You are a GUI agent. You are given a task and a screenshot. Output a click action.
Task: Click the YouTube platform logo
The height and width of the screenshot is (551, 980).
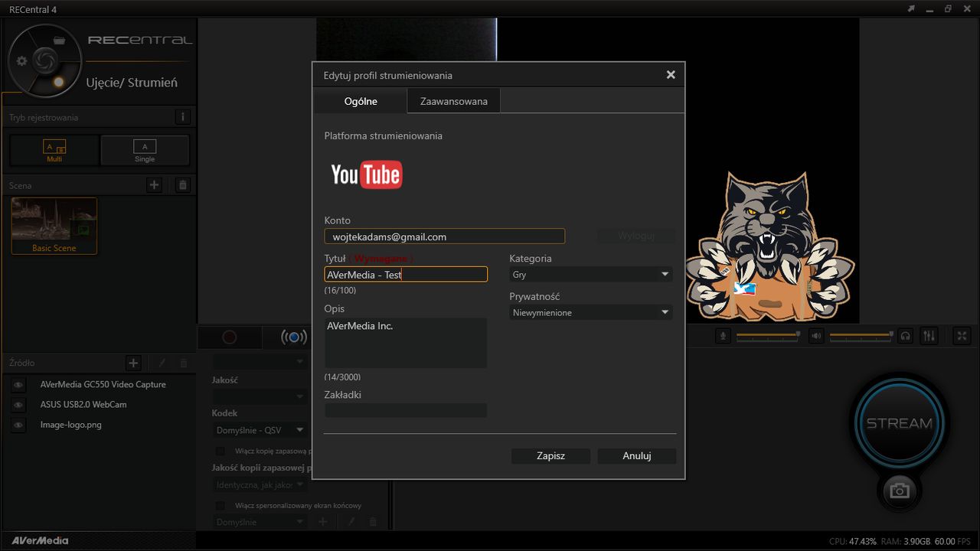367,174
